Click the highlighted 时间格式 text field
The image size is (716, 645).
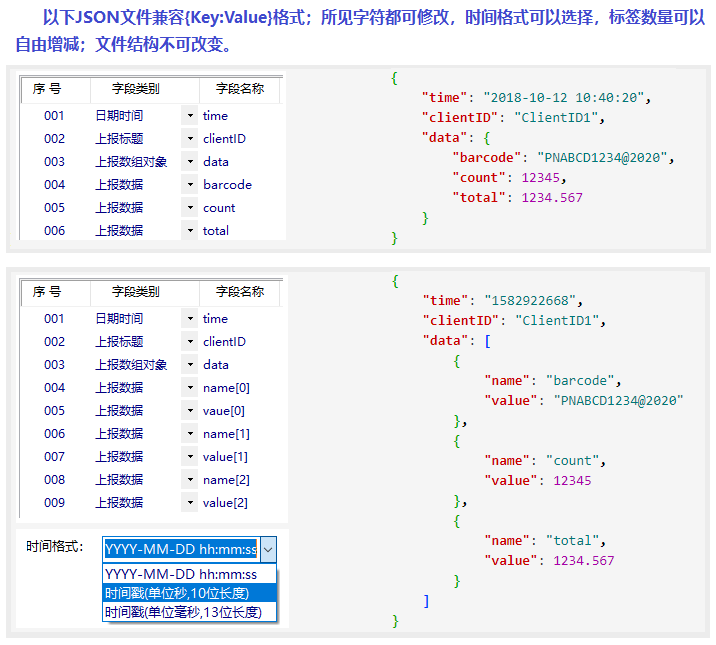click(x=181, y=549)
